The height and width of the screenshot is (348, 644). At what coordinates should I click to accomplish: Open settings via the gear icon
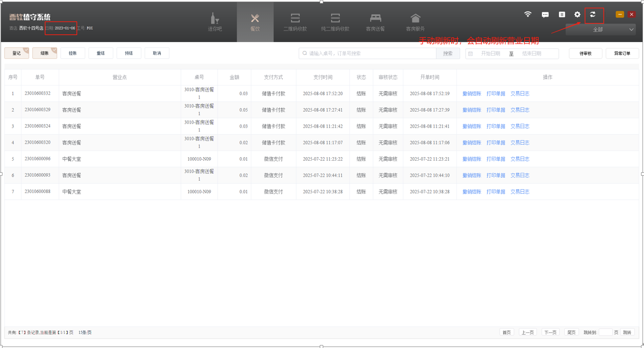point(577,15)
